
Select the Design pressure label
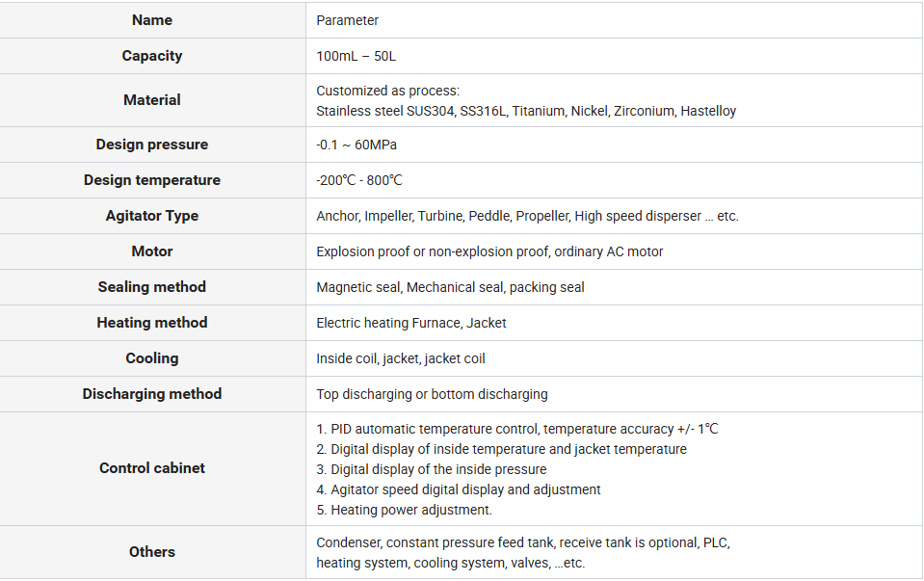pos(152,145)
